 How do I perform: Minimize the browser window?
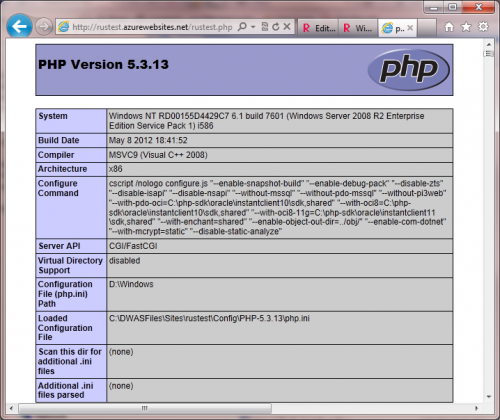[x=434, y=7]
